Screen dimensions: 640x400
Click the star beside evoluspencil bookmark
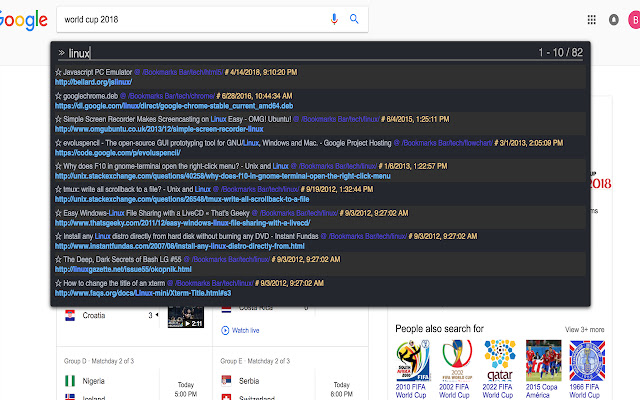tap(58, 143)
